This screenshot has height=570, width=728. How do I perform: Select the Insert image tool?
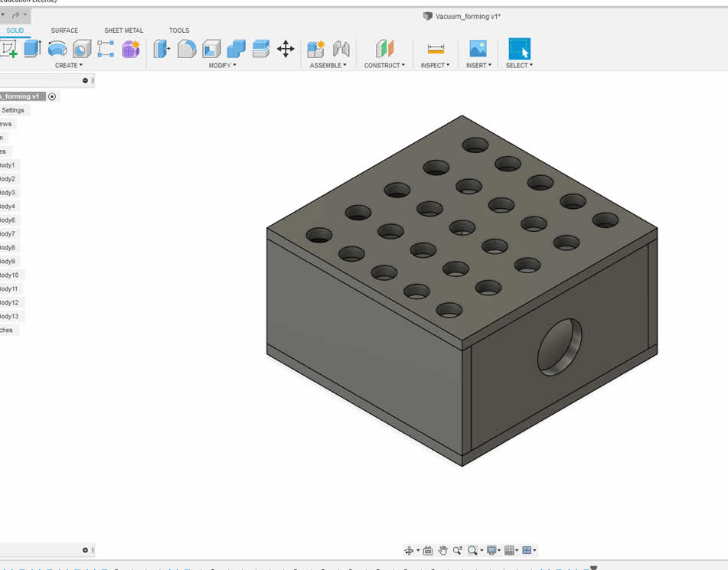(x=478, y=49)
